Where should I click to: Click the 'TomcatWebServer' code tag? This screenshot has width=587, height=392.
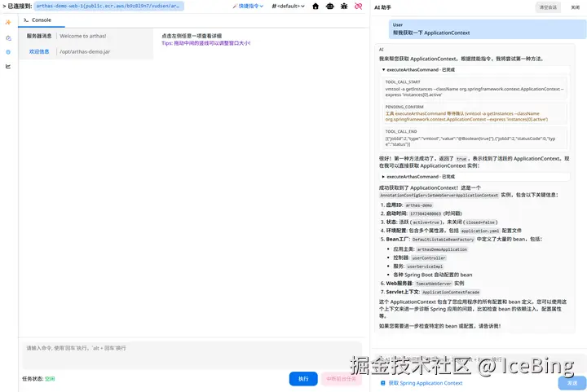[434, 284]
